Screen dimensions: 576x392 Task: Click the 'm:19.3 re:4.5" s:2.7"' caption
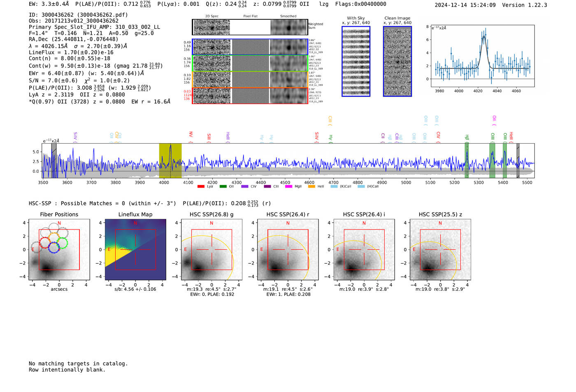click(x=211, y=289)
